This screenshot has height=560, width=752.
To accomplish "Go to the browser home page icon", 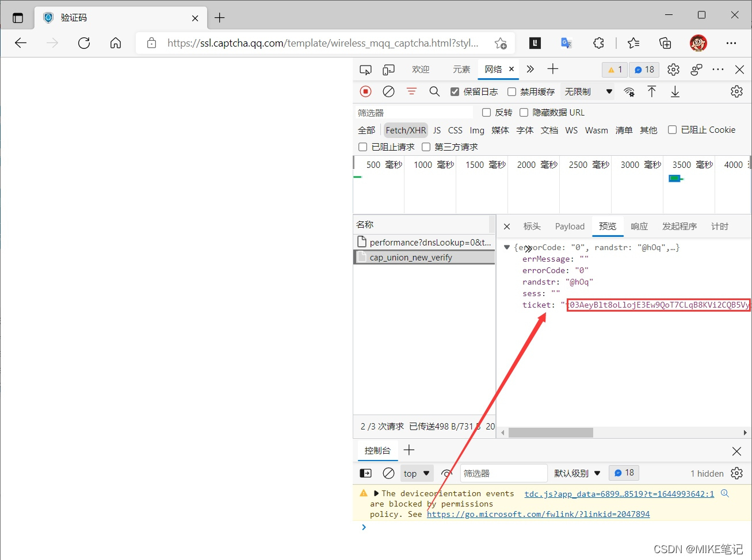I will pos(116,43).
